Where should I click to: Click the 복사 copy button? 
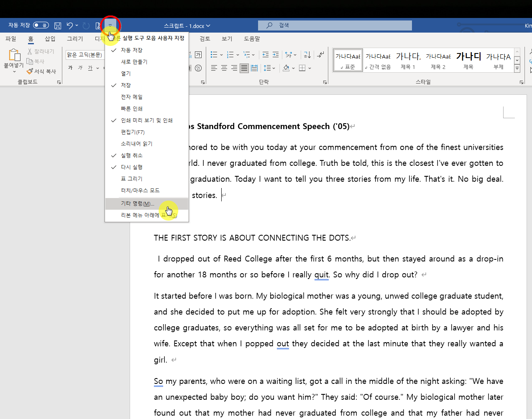pos(36,61)
